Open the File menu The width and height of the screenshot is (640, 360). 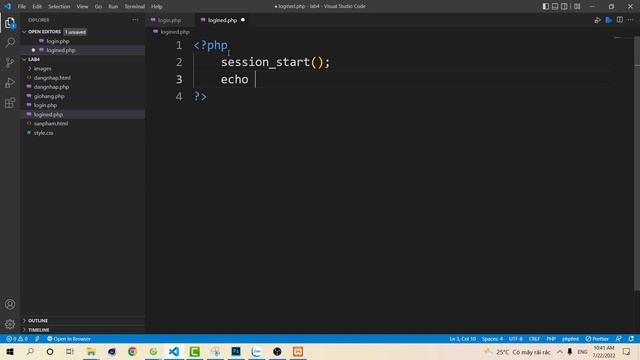point(22,7)
